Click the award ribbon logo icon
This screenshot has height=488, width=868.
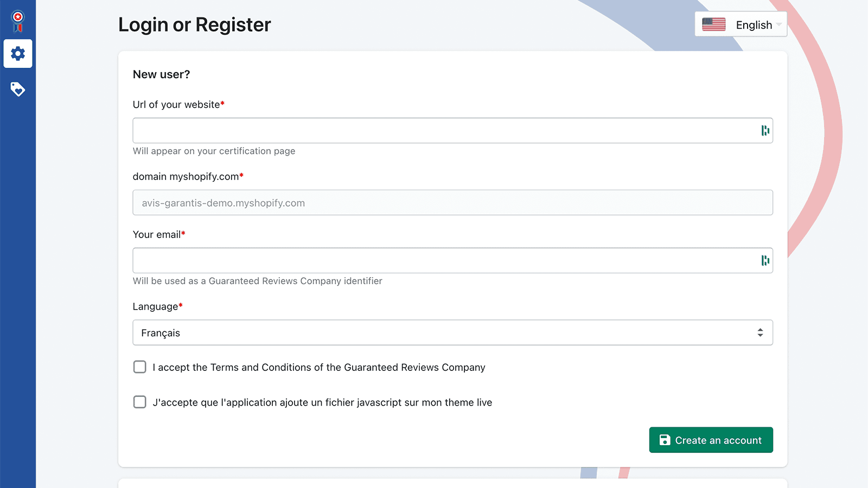coord(18,21)
